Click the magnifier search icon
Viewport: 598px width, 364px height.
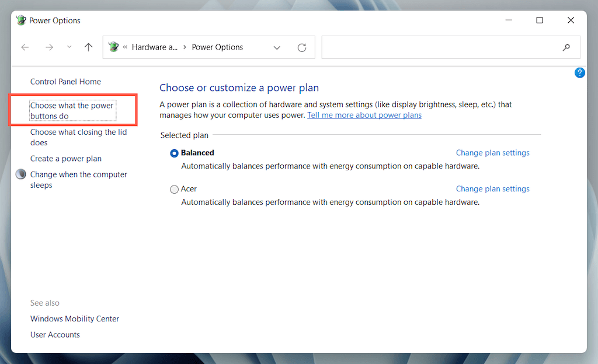(566, 47)
